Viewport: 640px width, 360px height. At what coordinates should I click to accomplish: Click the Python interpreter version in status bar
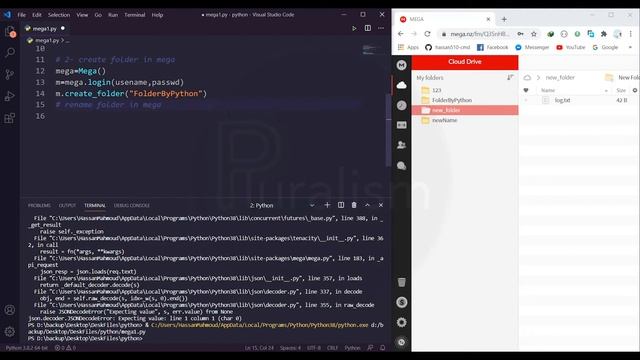[x=27, y=348]
